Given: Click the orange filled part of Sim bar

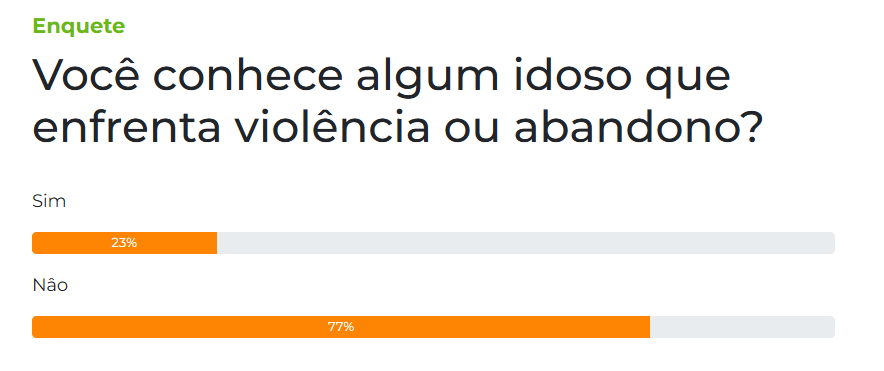Looking at the screenshot, I should [125, 243].
